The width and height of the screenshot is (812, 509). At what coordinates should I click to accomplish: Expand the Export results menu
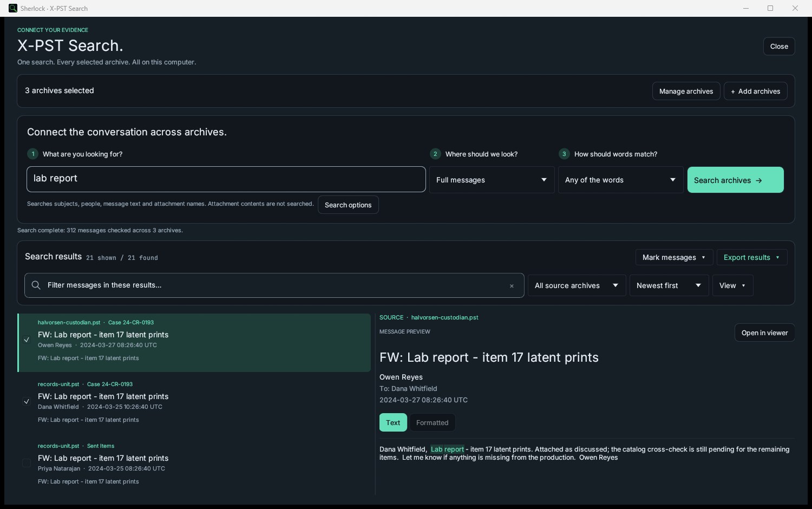coord(751,257)
